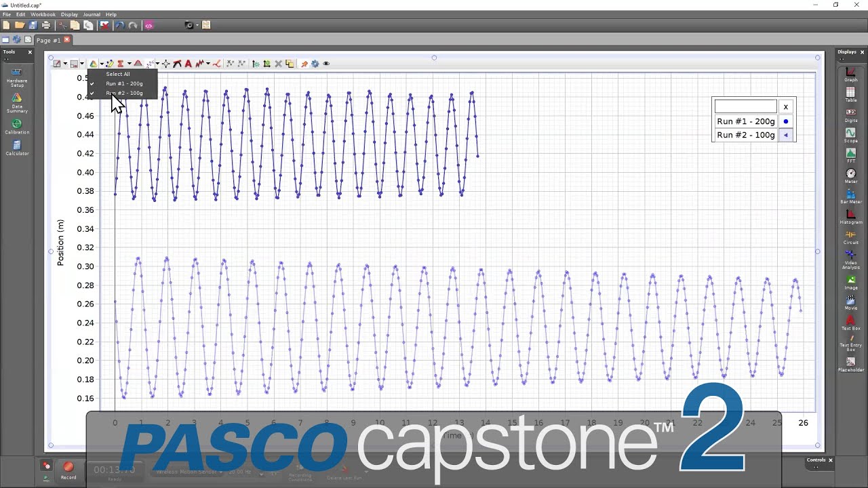
Task: Open the statistics sigma dropdown arrow
Action: [129, 64]
